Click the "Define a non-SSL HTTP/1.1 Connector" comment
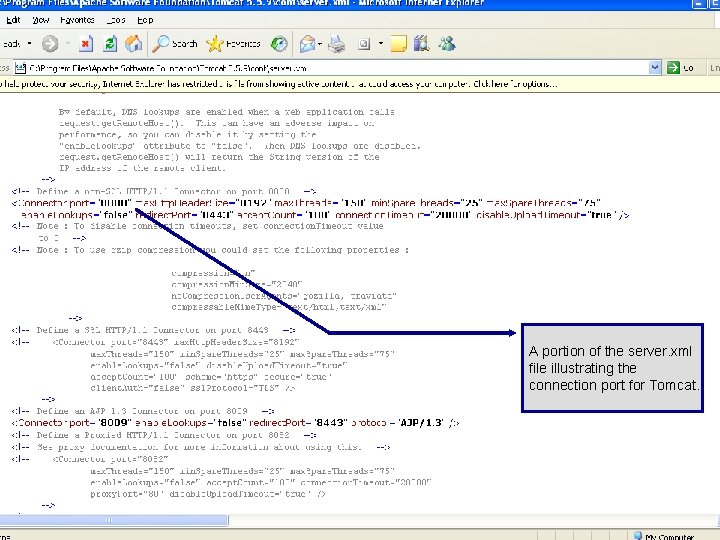This screenshot has width=720, height=540. (164, 191)
